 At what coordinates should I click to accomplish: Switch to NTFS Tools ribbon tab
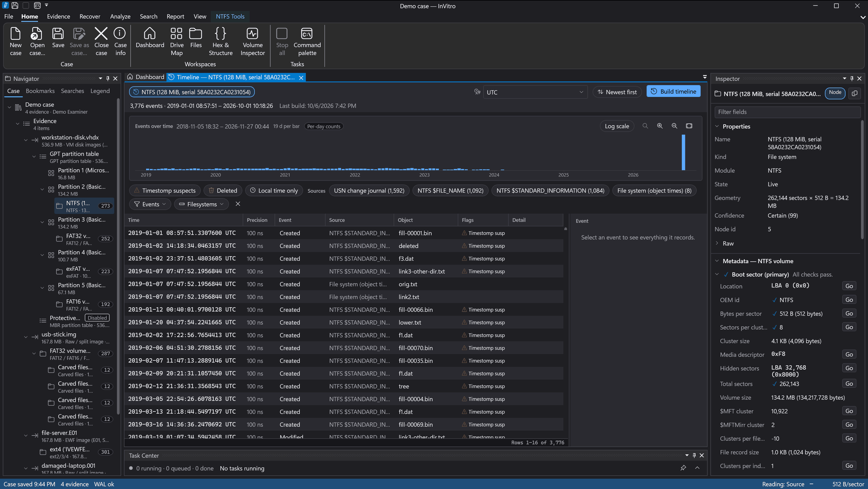230,16
